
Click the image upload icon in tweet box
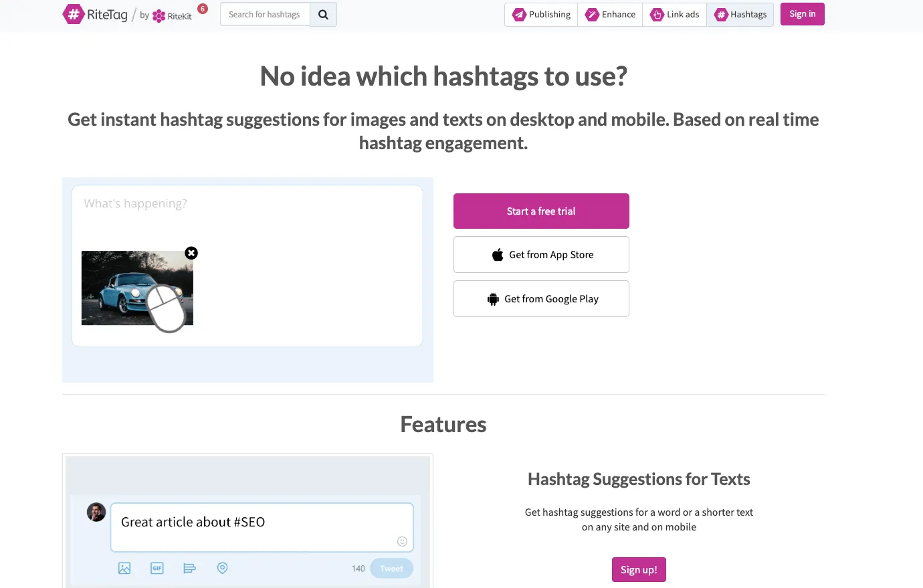click(x=124, y=568)
